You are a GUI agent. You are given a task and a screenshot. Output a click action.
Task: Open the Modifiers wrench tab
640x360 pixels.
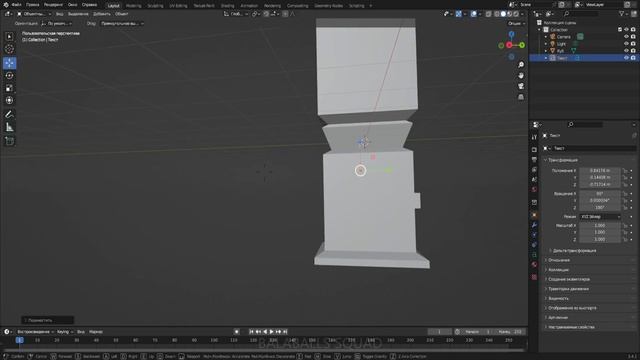tap(534, 225)
